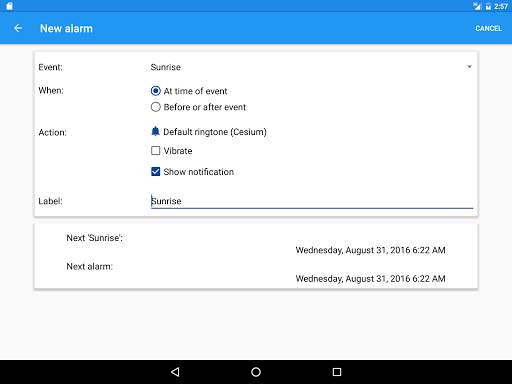Tap the signal strength icon
Image resolution: width=512 pixels, height=384 pixels.
tap(477, 6)
